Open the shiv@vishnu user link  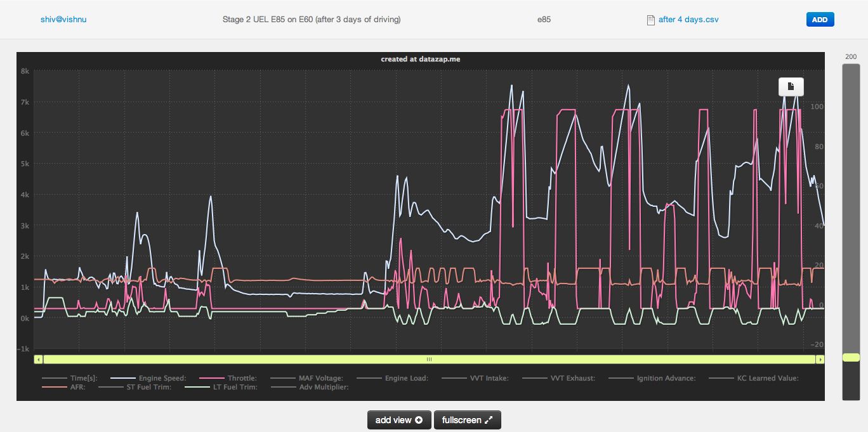(63, 20)
